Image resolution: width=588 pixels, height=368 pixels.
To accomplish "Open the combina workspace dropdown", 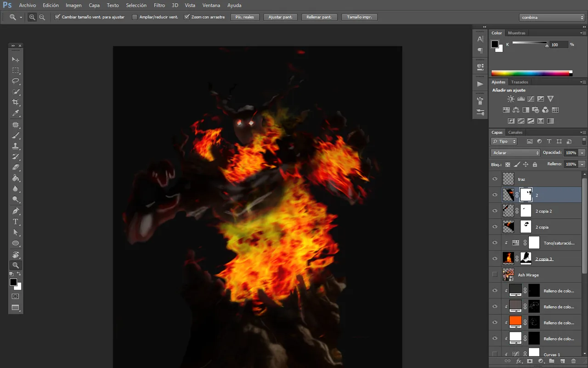I will [x=552, y=17].
